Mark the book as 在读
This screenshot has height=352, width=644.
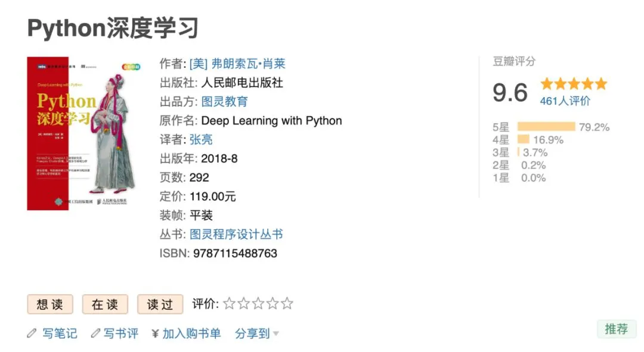(x=105, y=304)
